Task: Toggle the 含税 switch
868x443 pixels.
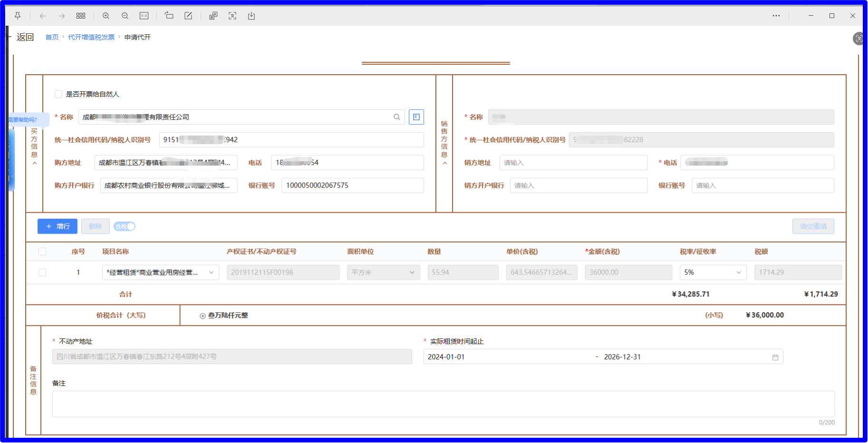Action: (x=125, y=226)
